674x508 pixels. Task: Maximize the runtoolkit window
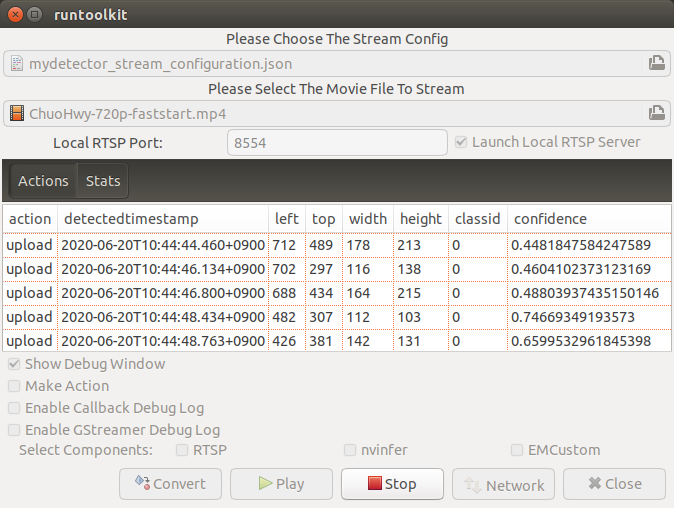point(34,15)
